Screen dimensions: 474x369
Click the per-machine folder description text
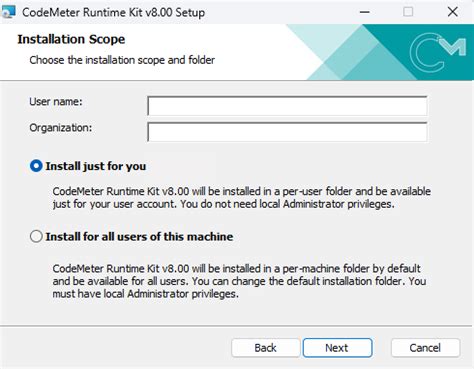click(x=239, y=281)
